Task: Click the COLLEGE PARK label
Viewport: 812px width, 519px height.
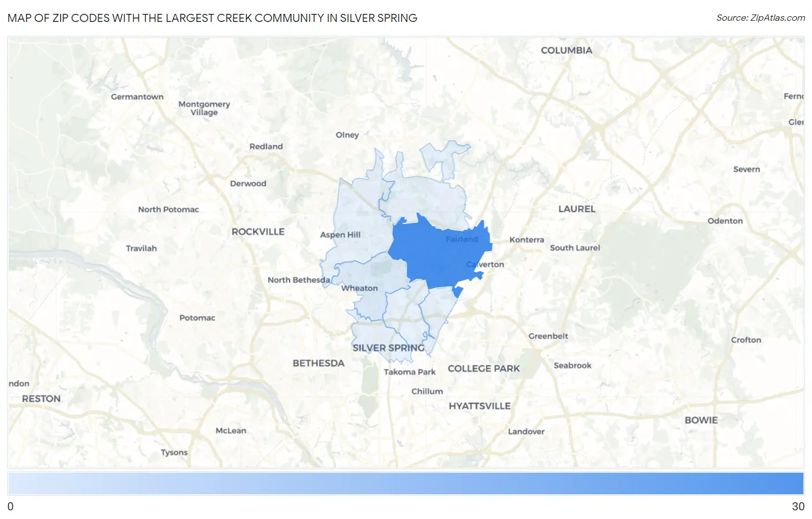Action: [x=483, y=368]
